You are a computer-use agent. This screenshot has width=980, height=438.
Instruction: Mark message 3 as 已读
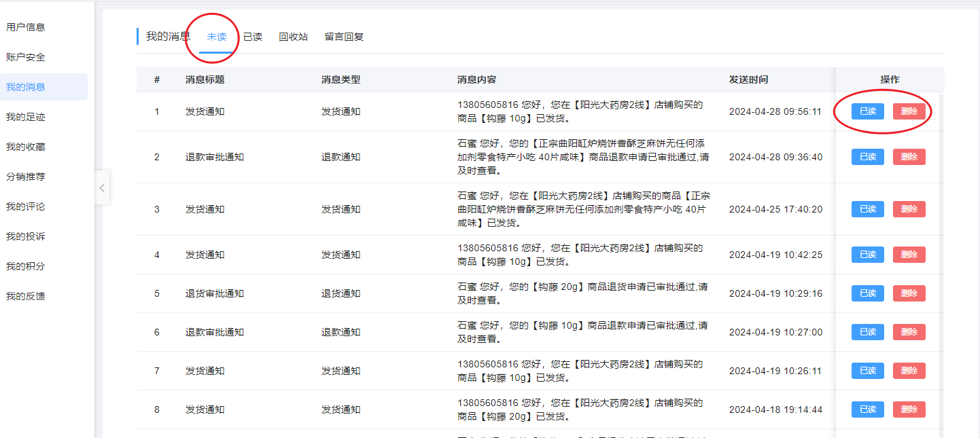point(868,209)
